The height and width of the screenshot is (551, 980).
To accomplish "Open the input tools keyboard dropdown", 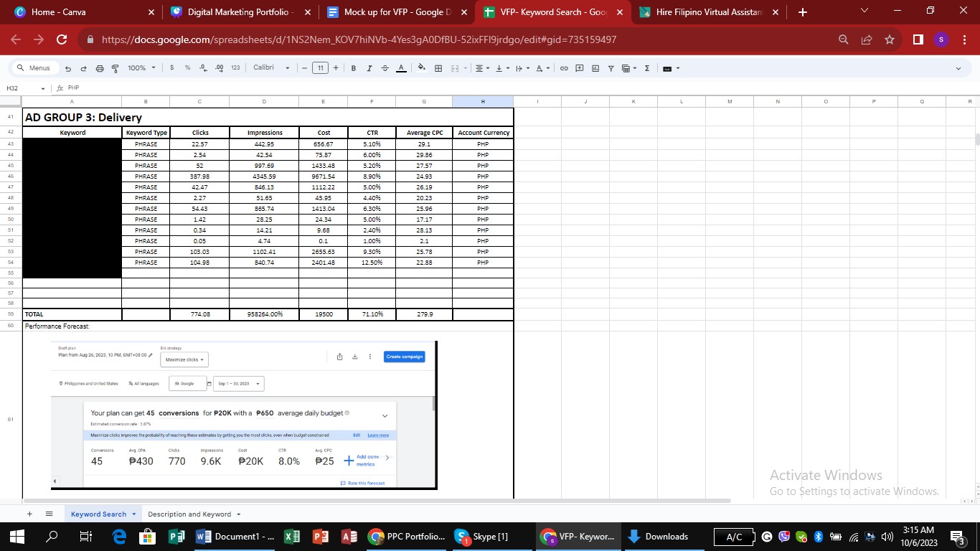I will (670, 68).
